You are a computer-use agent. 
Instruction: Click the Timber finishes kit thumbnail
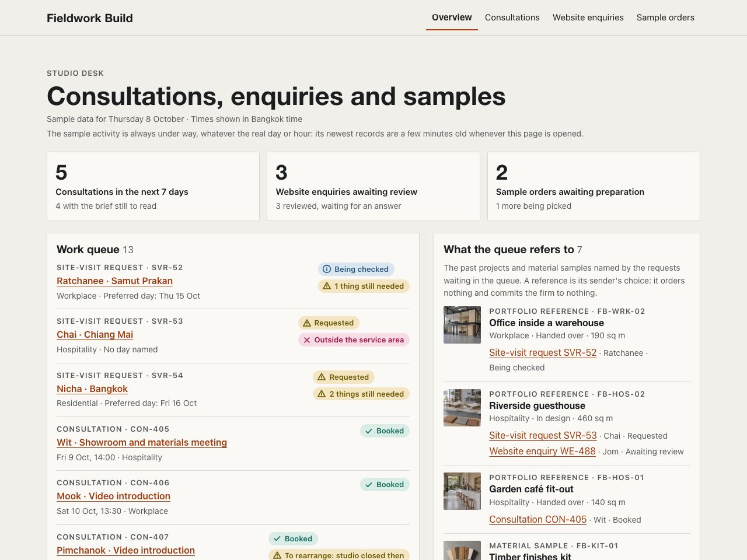tap(462, 551)
